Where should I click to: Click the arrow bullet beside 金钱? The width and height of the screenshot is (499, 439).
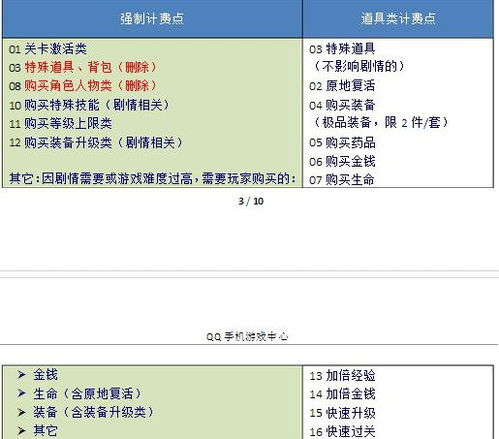[x=22, y=375]
